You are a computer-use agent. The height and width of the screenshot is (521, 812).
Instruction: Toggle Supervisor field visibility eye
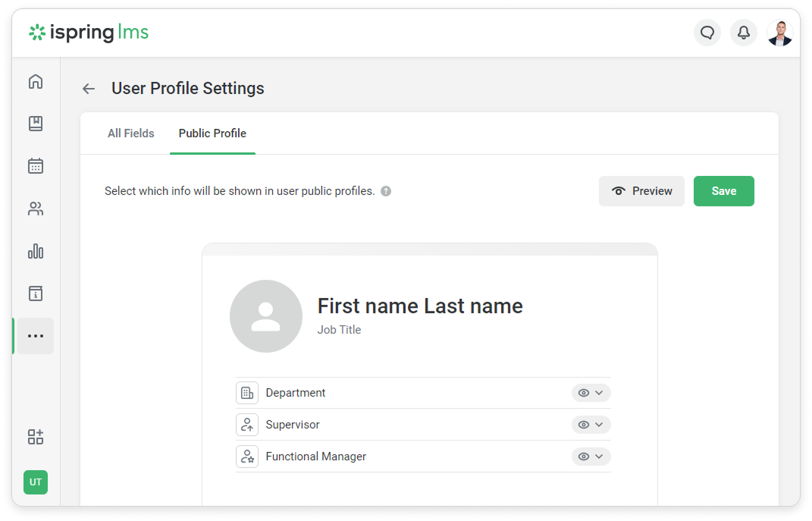(x=584, y=425)
